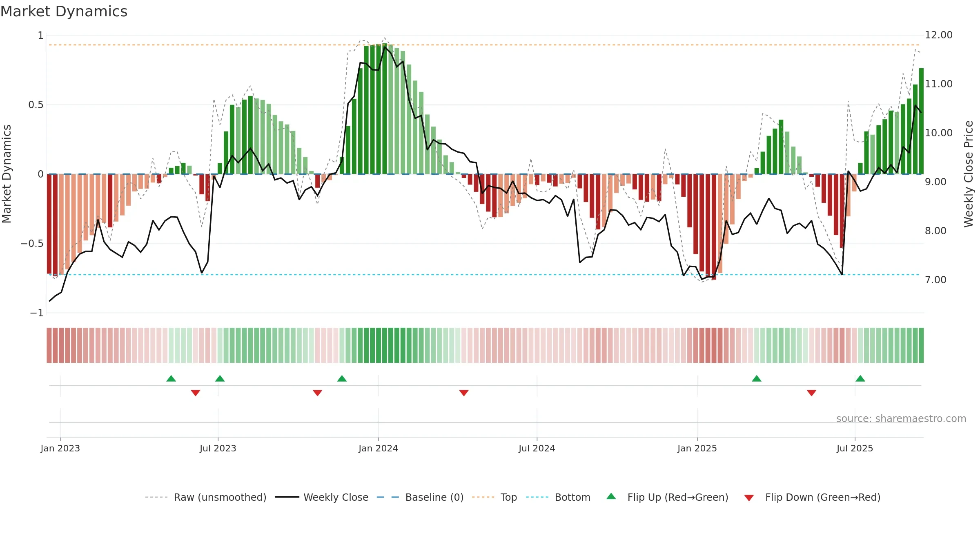Click the green flip-up marker before Jan 2024

[x=342, y=378]
